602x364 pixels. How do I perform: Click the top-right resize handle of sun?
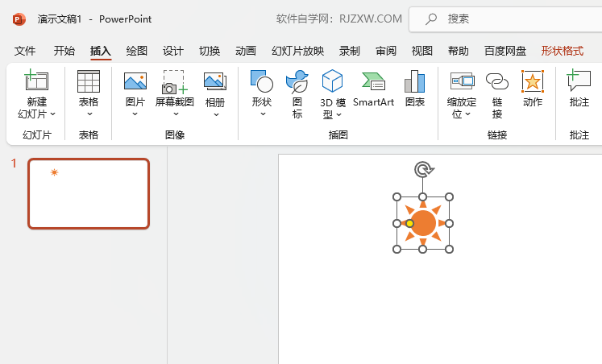[449, 197]
